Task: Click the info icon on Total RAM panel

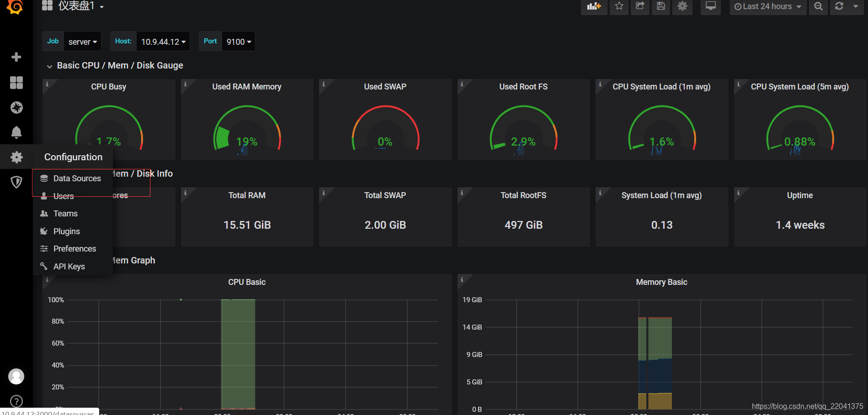Action: tap(185, 193)
